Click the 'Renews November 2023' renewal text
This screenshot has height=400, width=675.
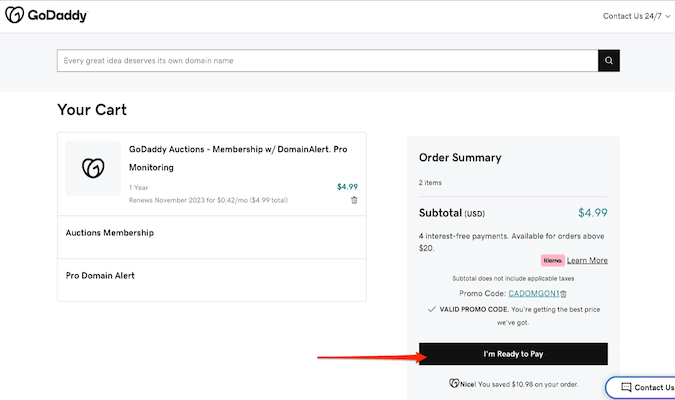[208, 200]
